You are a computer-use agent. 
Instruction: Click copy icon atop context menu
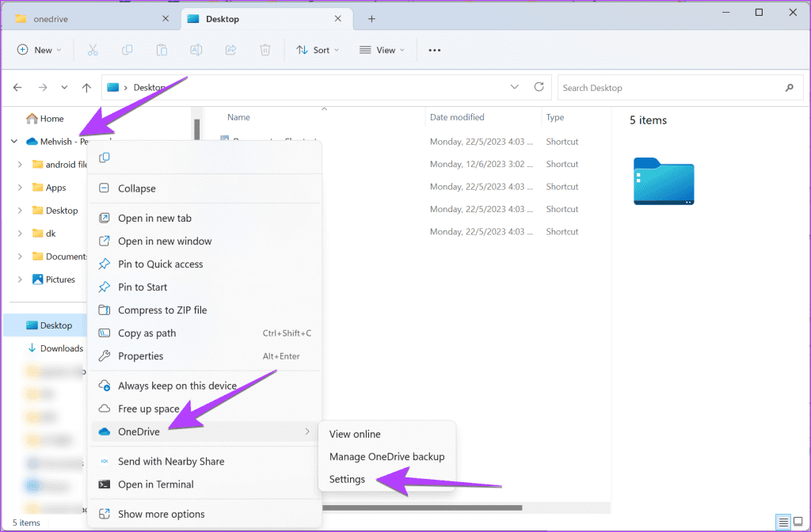[105, 158]
